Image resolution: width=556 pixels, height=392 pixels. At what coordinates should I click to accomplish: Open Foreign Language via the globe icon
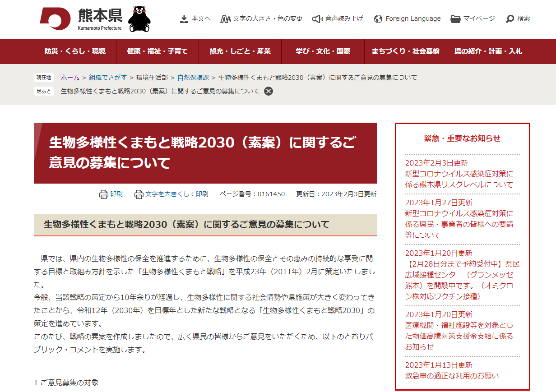coord(377,18)
